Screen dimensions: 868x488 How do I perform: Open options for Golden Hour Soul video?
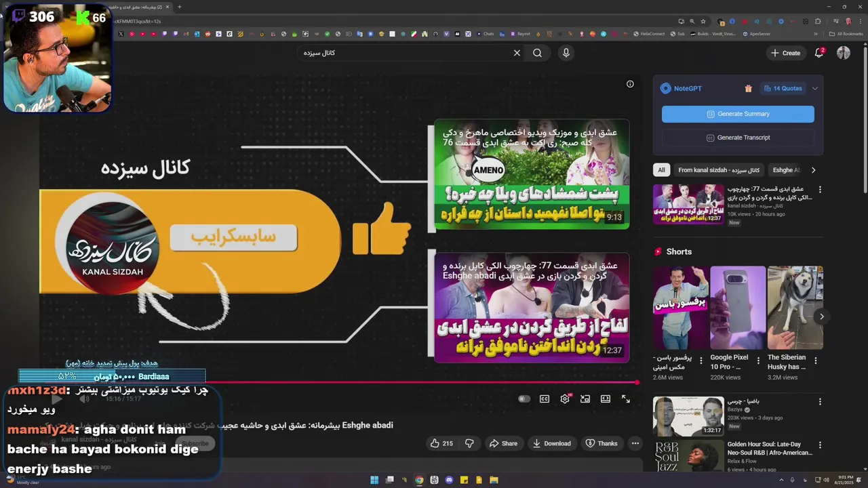(820, 445)
